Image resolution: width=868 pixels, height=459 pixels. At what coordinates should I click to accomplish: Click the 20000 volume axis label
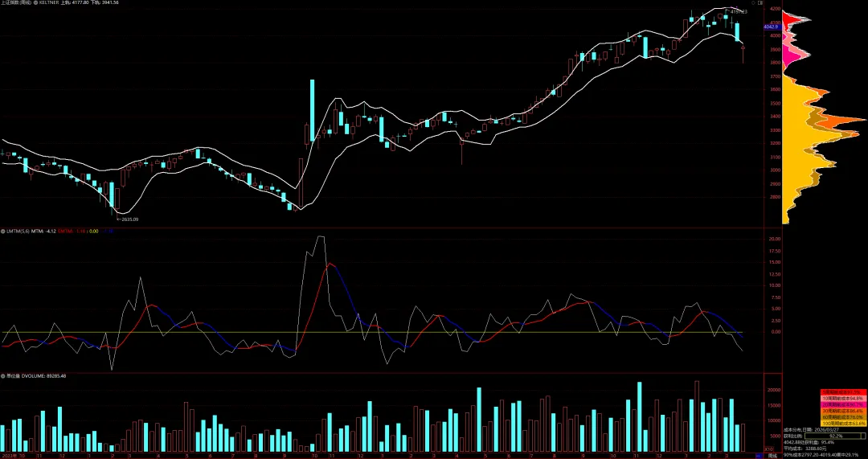click(x=774, y=391)
